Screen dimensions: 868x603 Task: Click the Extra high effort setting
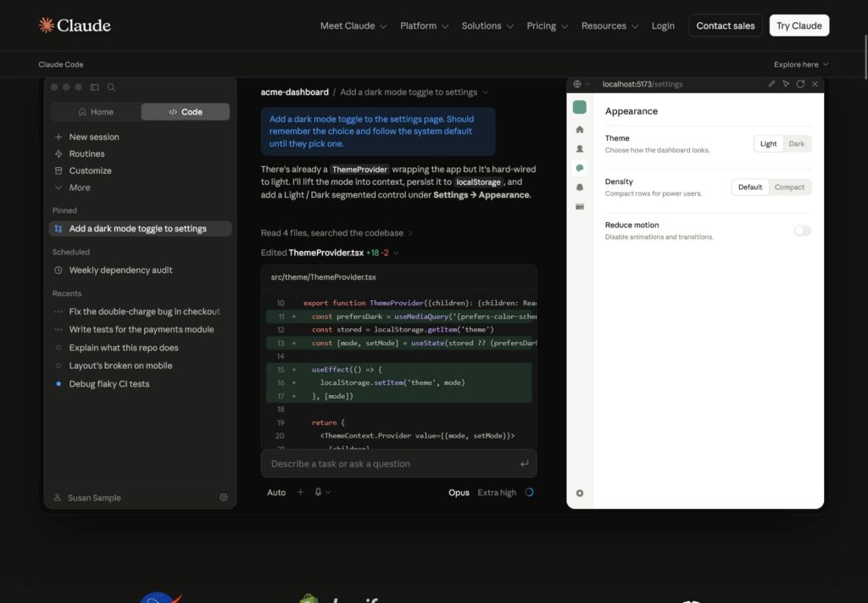pos(497,492)
